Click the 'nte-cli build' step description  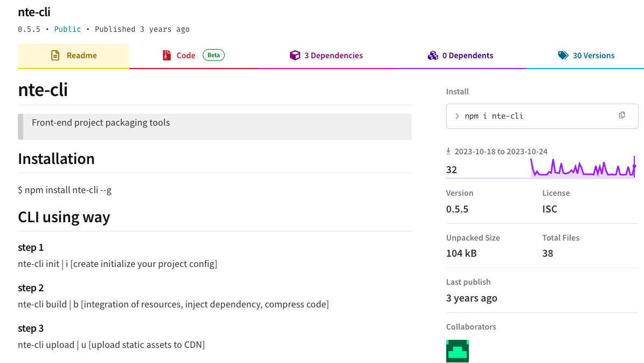[174, 304]
